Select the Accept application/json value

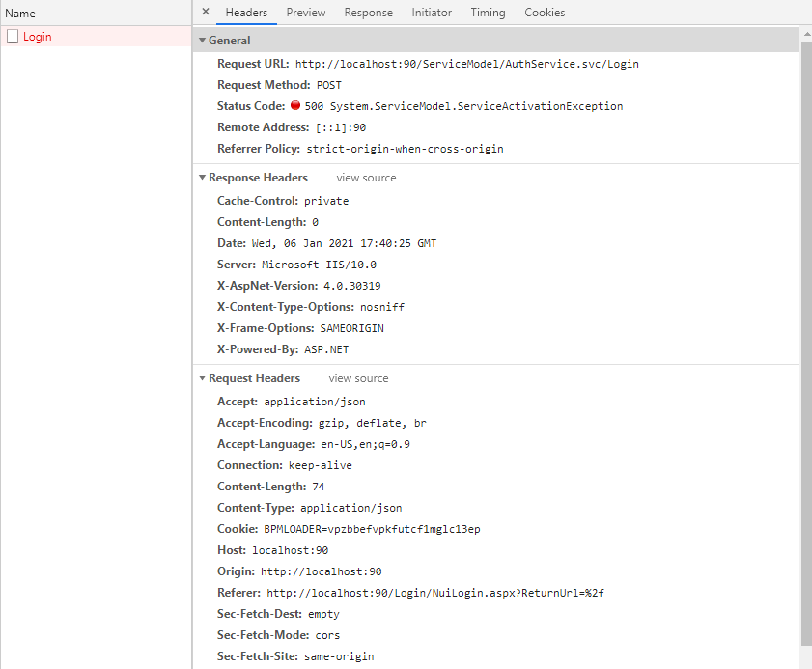(x=315, y=403)
